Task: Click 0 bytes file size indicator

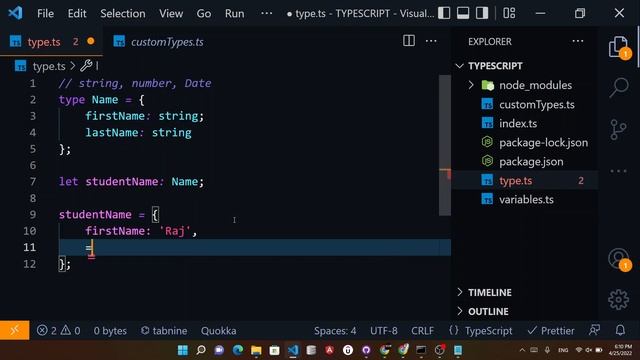Action: pos(110,331)
